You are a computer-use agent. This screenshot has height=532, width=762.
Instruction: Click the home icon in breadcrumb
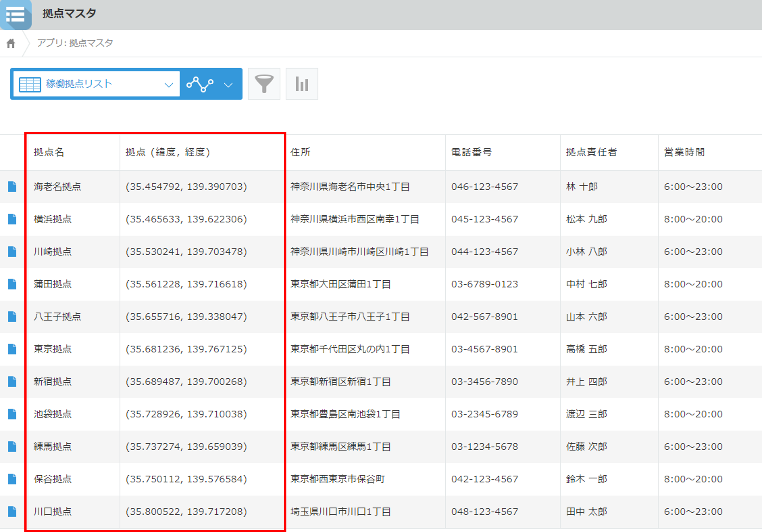tap(11, 43)
